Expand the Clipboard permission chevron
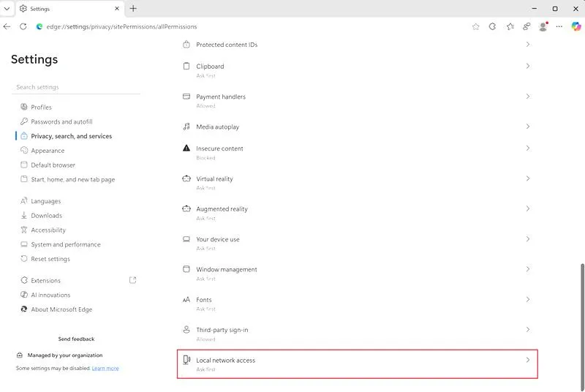This screenshot has width=585, height=392. (x=528, y=66)
